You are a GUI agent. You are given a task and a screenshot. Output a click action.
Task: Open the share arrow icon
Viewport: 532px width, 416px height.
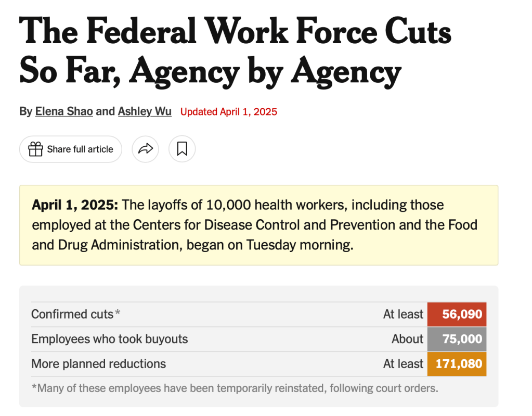click(x=145, y=149)
